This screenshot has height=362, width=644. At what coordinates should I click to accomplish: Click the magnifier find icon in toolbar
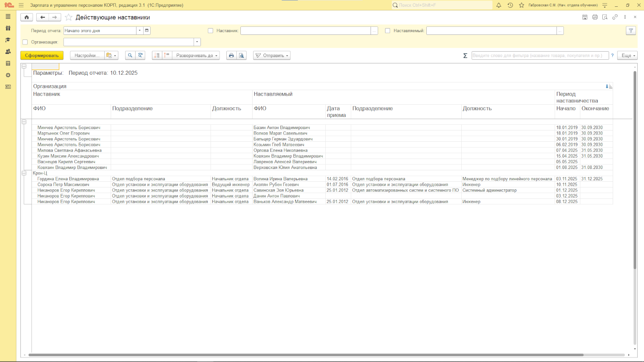130,55
